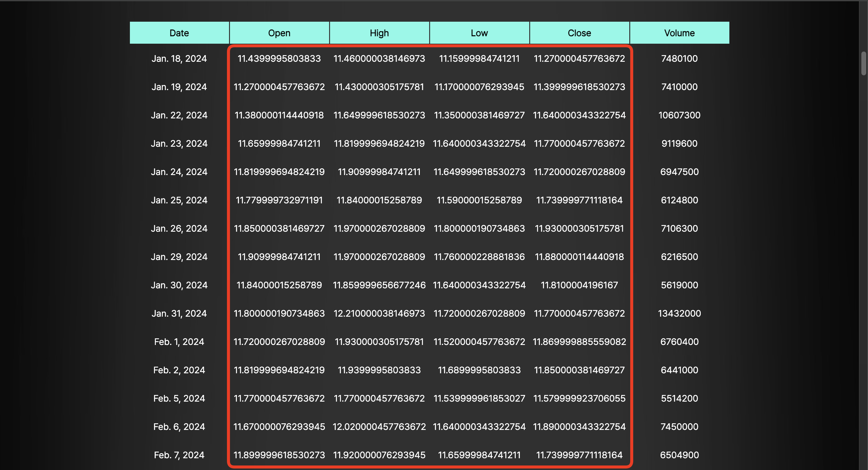Click volume value 6504900

coord(680,455)
